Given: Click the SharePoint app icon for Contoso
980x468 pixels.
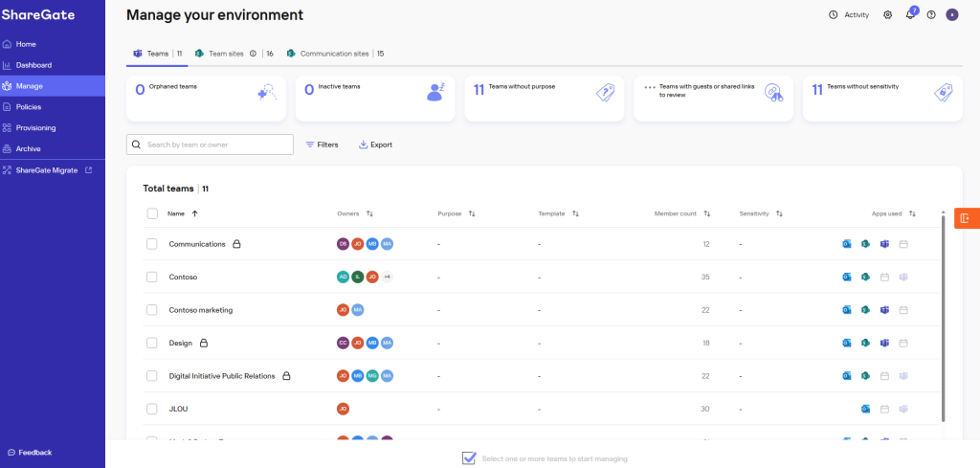Looking at the screenshot, I should [x=865, y=277].
